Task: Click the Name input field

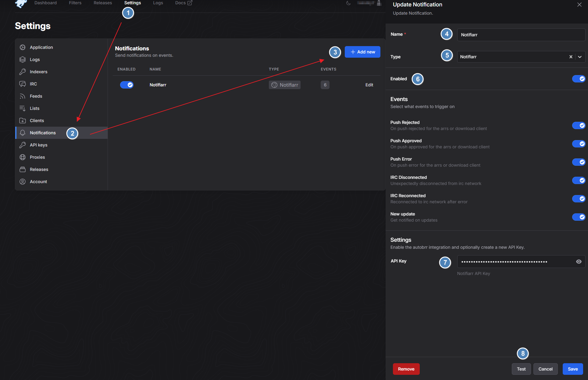Action: coord(521,35)
